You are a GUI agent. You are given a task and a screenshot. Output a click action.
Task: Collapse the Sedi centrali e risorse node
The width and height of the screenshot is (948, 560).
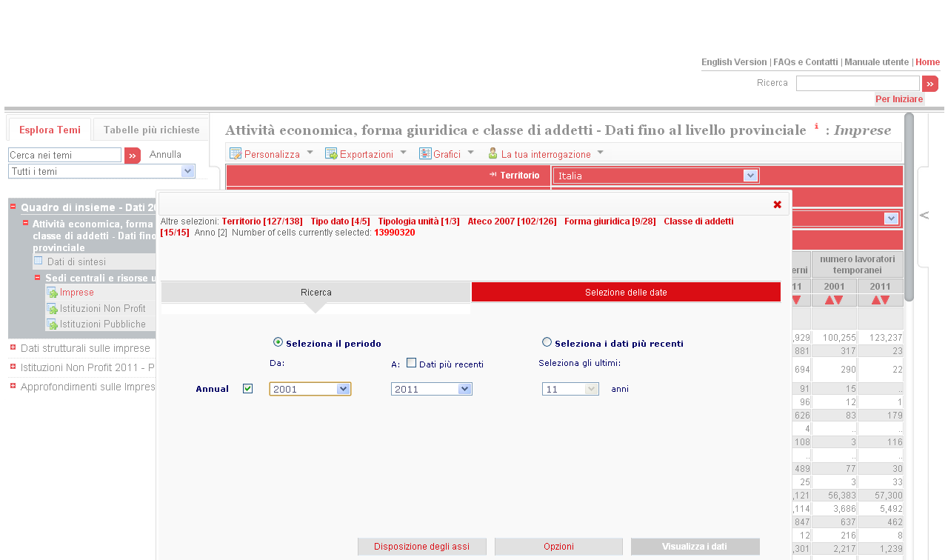(x=38, y=278)
